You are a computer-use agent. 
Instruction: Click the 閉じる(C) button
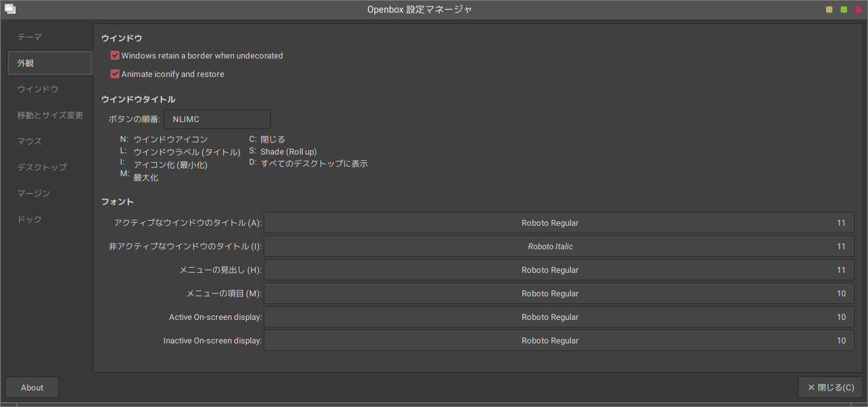point(831,387)
